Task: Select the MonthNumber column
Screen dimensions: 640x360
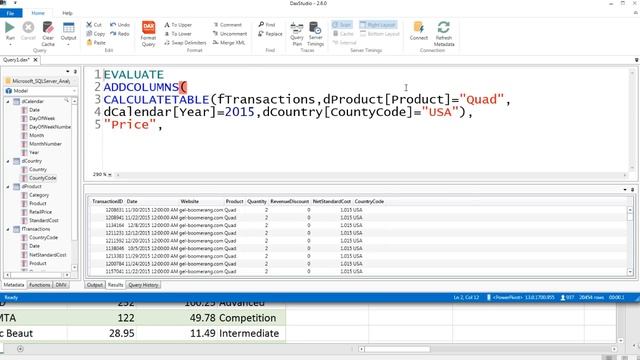Action: click(45, 144)
